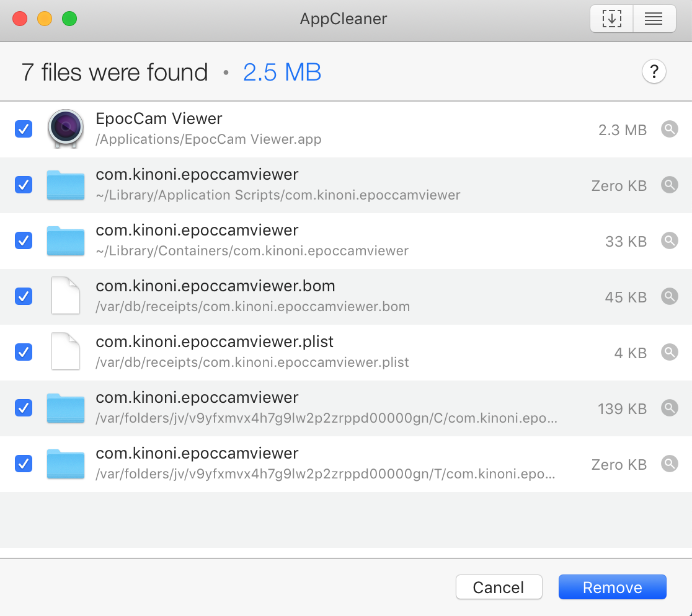This screenshot has width=692, height=616.
Task: Click the Remove button
Action: point(612,587)
